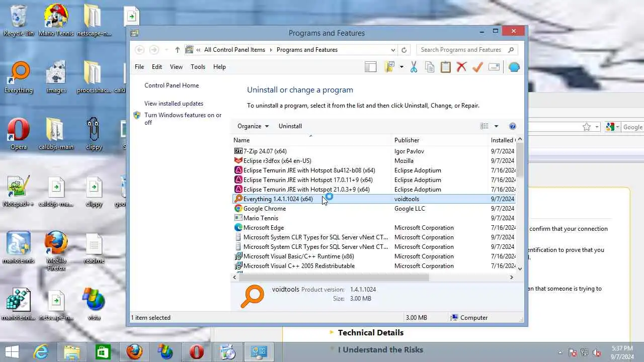The height and width of the screenshot is (362, 644).
Task: Select Microsoft Visual Basic/C++ Runtime (x86)
Action: [374, 256]
